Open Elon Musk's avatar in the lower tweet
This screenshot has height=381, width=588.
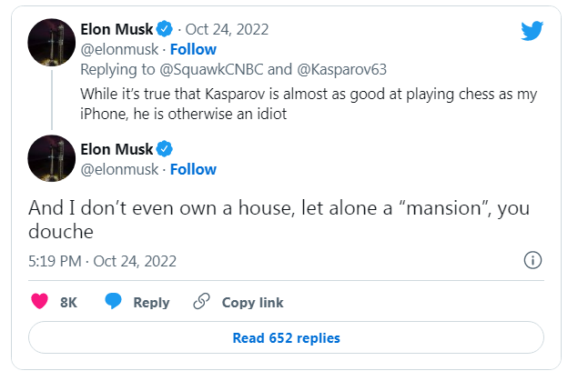52,158
